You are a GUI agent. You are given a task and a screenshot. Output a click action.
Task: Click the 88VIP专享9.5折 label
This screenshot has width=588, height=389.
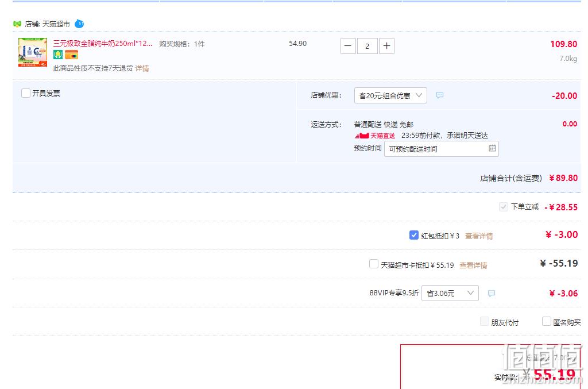coord(394,293)
